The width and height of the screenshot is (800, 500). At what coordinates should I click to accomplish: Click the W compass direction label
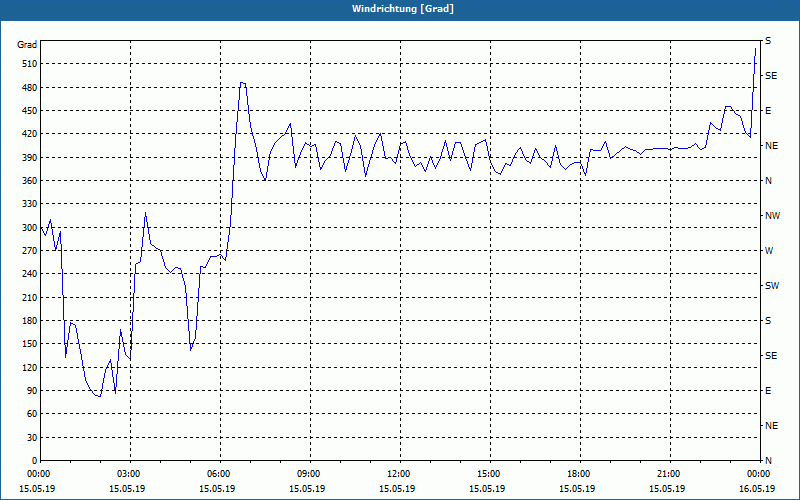[769, 251]
